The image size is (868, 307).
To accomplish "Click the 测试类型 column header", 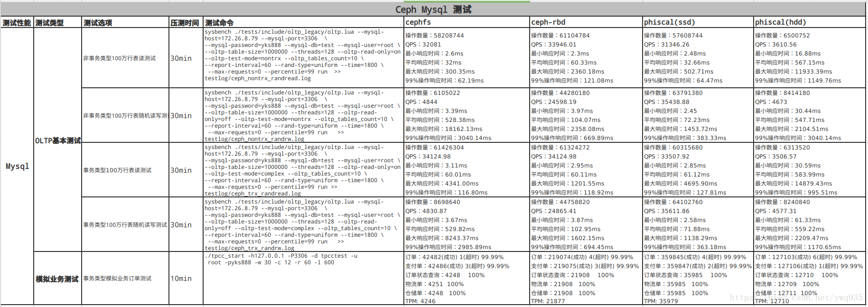I will (57, 23).
